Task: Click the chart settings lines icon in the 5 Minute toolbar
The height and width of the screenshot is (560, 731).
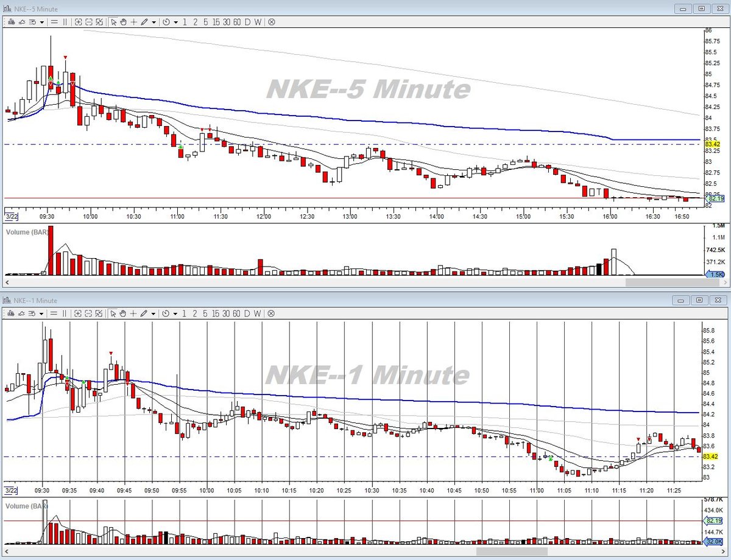Action: [32, 22]
